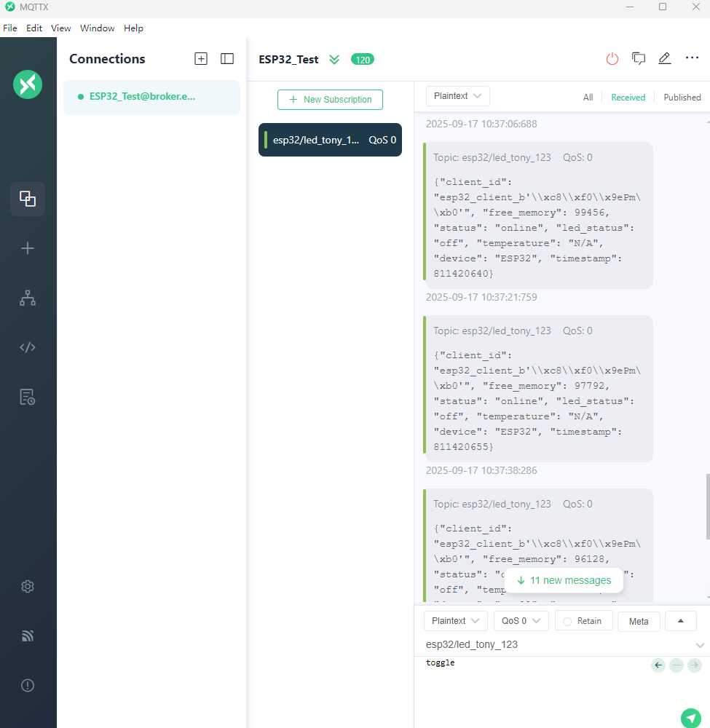The height and width of the screenshot is (728, 710).
Task: Open the Script page sidebar icon
Action: 28,347
